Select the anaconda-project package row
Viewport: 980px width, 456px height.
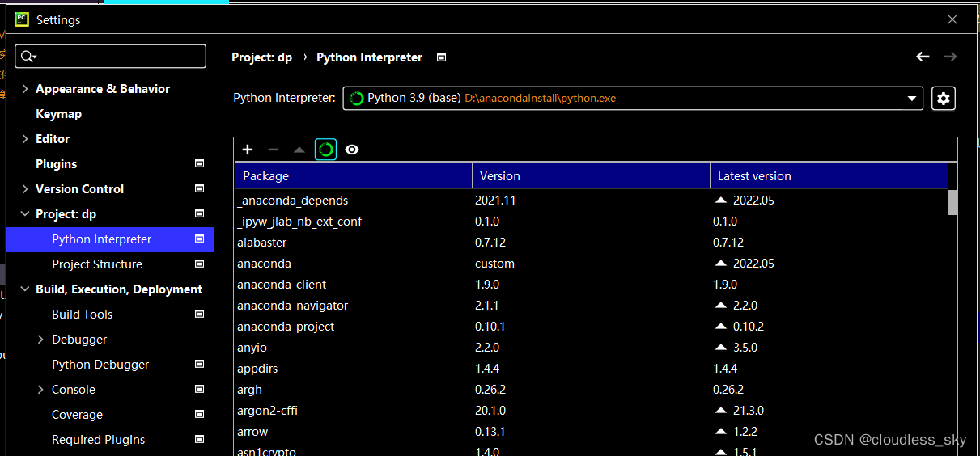coord(591,327)
